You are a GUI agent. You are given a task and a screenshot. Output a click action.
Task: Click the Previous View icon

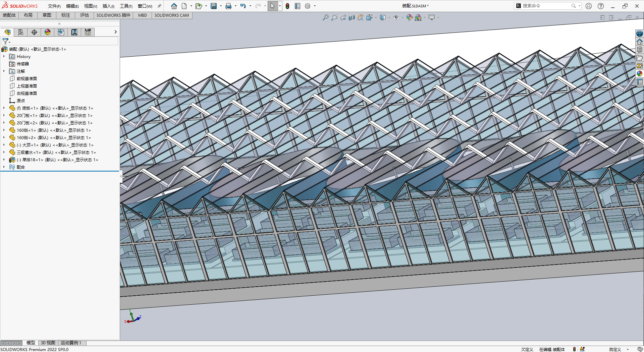[343, 17]
